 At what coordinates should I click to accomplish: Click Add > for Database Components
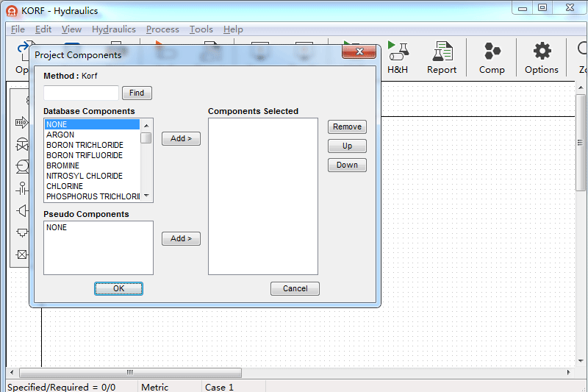click(x=181, y=139)
